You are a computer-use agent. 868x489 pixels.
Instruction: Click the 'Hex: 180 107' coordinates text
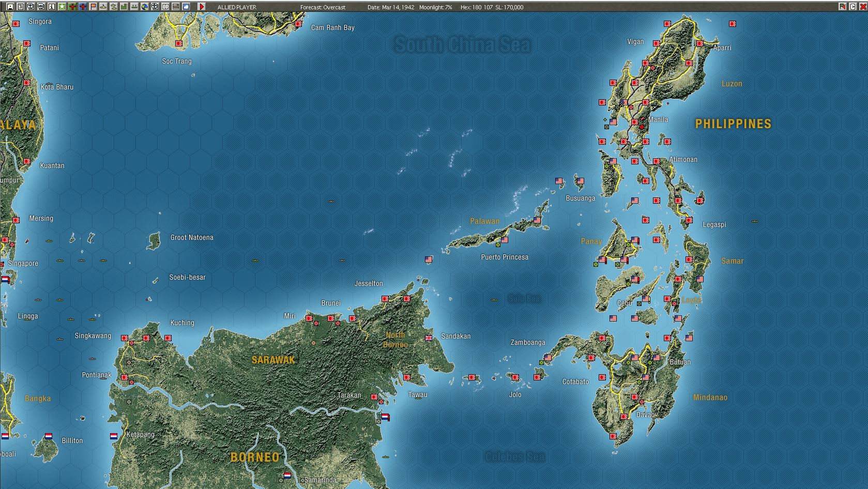[x=477, y=7]
